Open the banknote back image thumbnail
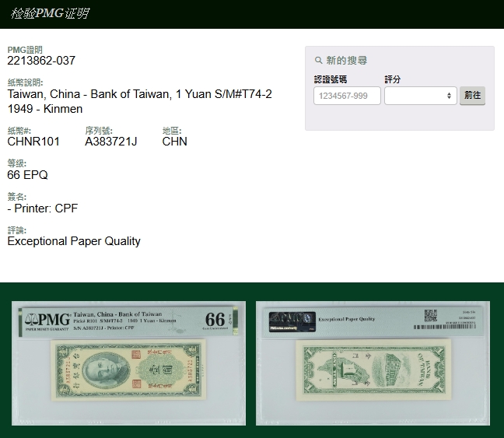 (x=373, y=363)
